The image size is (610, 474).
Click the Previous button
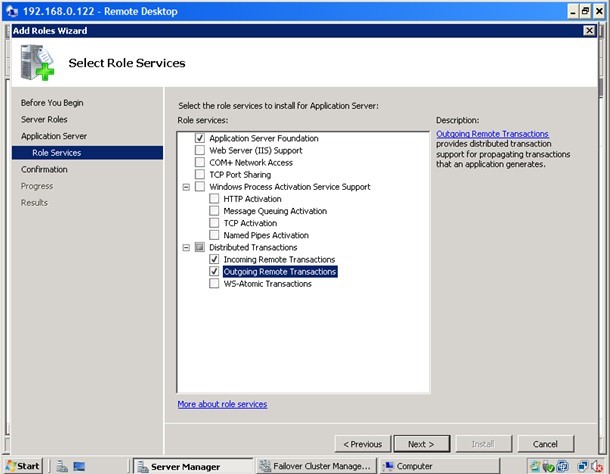click(363, 444)
